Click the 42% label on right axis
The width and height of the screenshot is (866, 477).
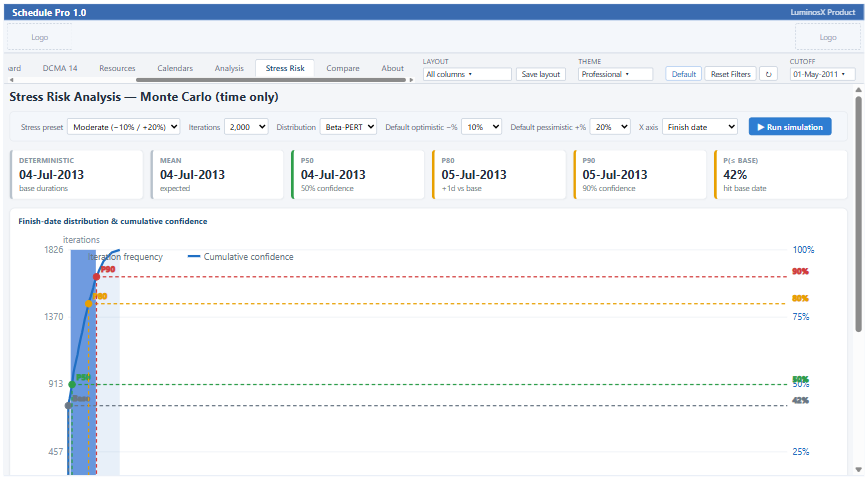click(x=800, y=400)
